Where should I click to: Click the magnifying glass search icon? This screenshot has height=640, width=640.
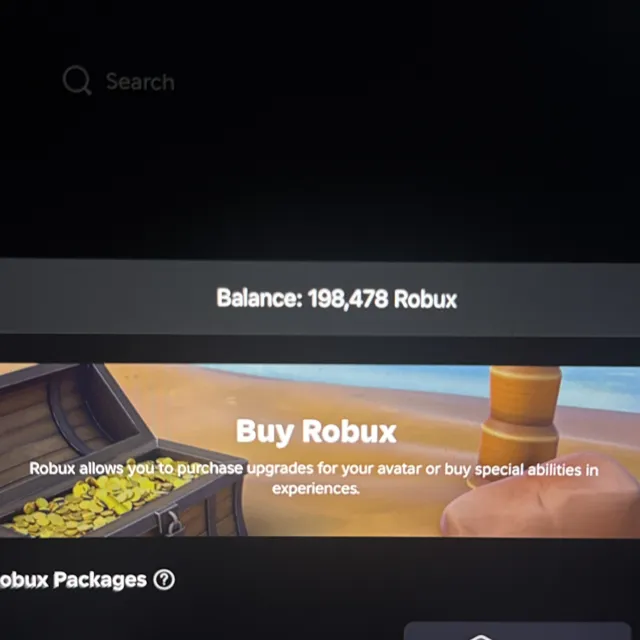pos(77,80)
